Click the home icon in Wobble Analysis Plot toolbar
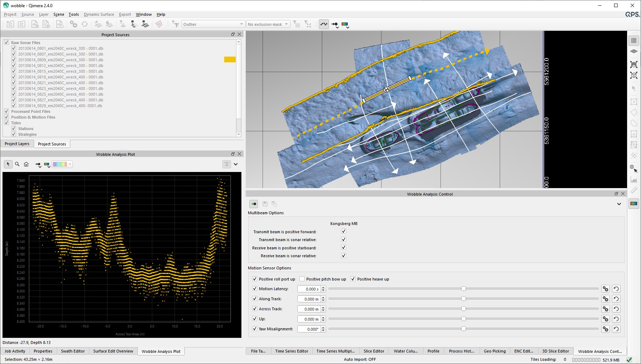Screen dimensions: 641x364 [26, 164]
